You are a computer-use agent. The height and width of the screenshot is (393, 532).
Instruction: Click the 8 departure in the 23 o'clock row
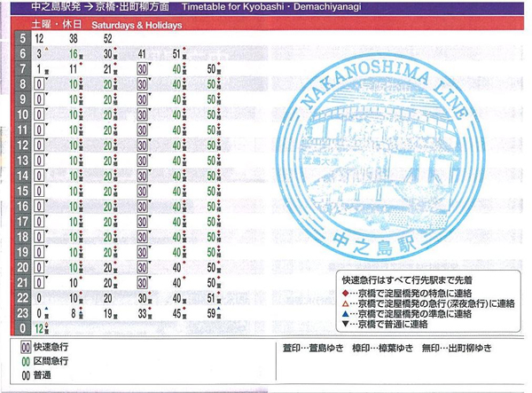point(74,313)
